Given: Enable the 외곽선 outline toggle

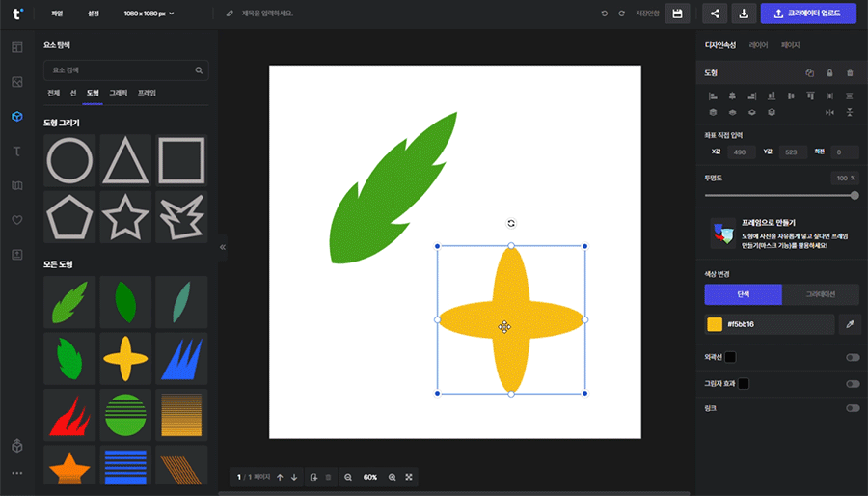Looking at the screenshot, I should coord(852,357).
